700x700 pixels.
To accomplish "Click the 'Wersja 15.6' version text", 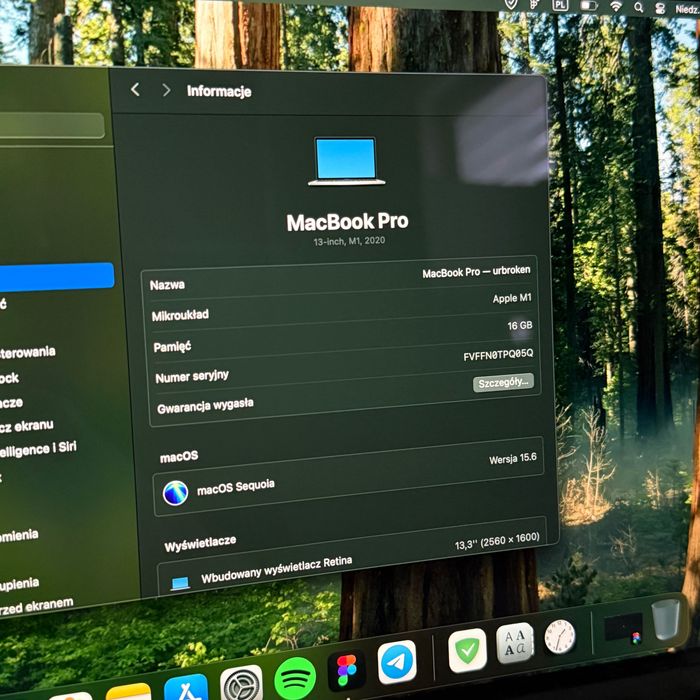I will point(512,458).
